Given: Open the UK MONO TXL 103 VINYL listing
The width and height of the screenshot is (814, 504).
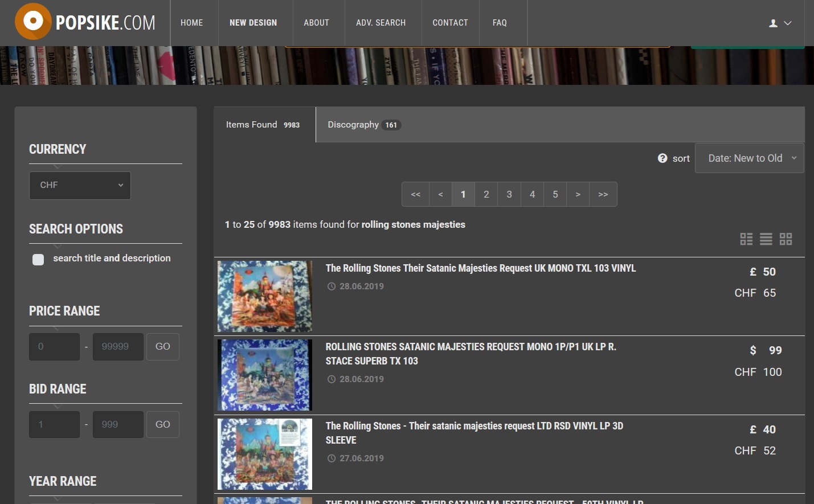Looking at the screenshot, I should pyautogui.click(x=480, y=268).
